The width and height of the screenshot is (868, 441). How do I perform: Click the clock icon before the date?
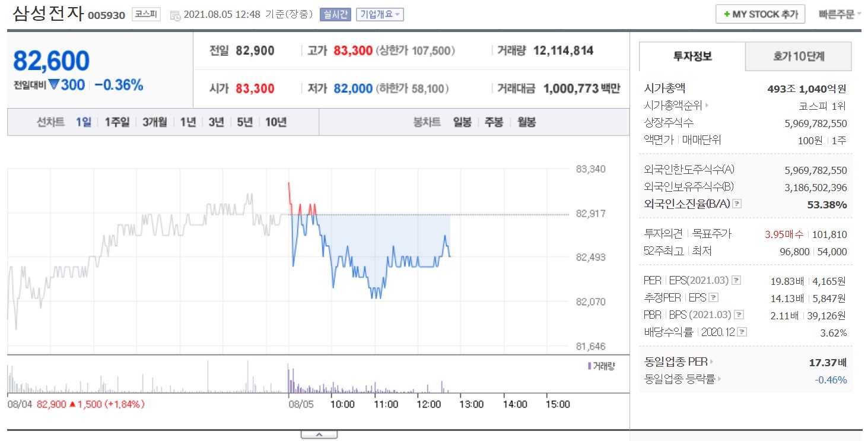[175, 15]
